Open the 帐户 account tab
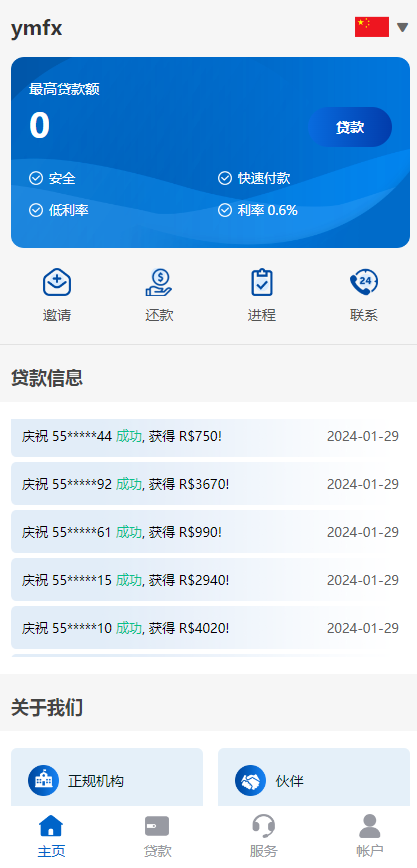The width and height of the screenshot is (417, 868). click(x=369, y=836)
